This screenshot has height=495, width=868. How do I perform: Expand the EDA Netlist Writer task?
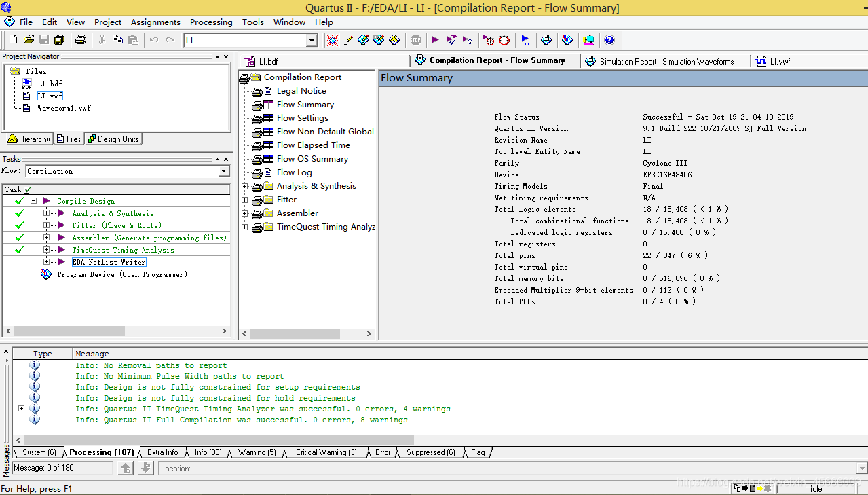pos(47,262)
